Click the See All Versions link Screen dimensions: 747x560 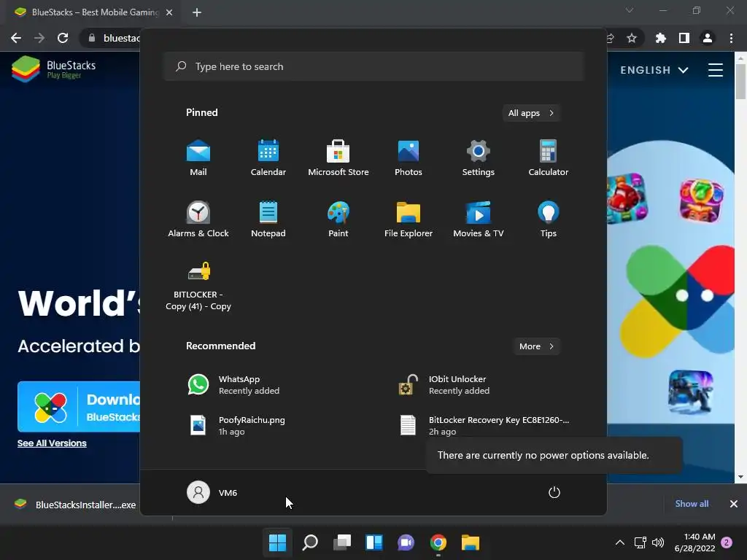(52, 443)
